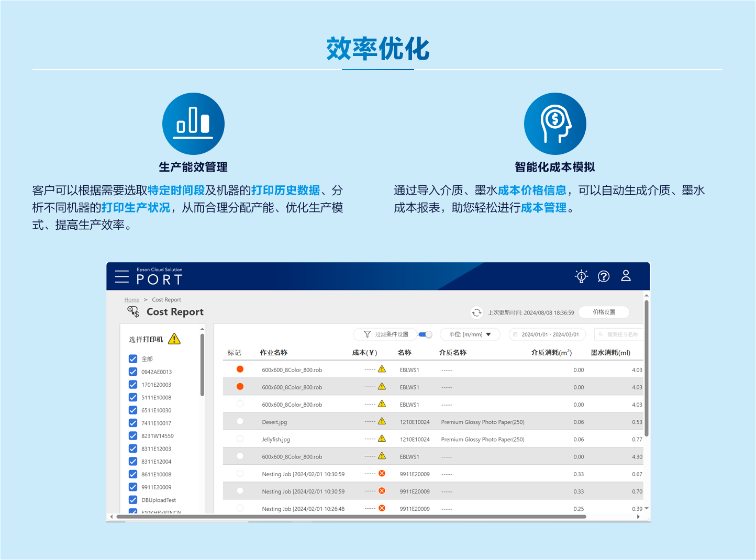Uncheck printer 7411E10017 checkbox

click(x=133, y=423)
